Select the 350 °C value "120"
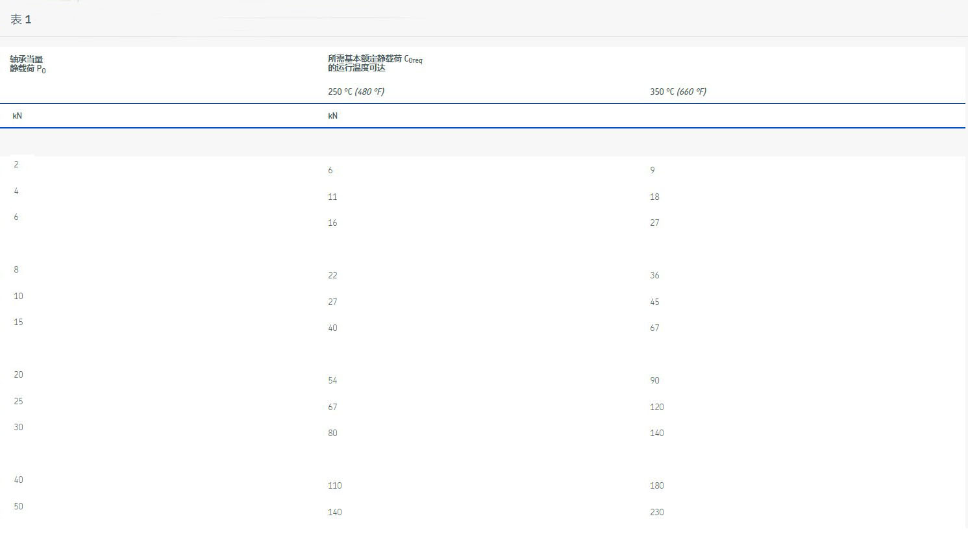Screen dimensions: 968x560 [657, 407]
